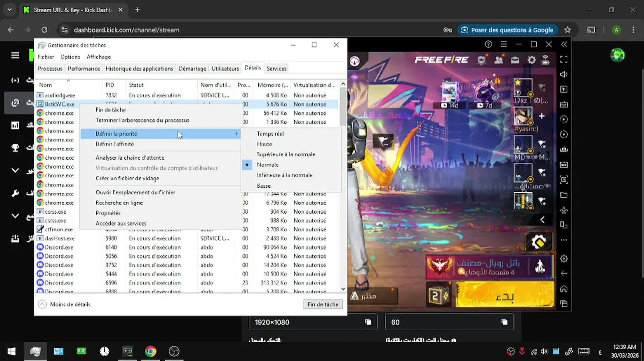Click Task Manager vertical scrollbar
The height and width of the screenshot is (361, 644).
[x=343, y=187]
